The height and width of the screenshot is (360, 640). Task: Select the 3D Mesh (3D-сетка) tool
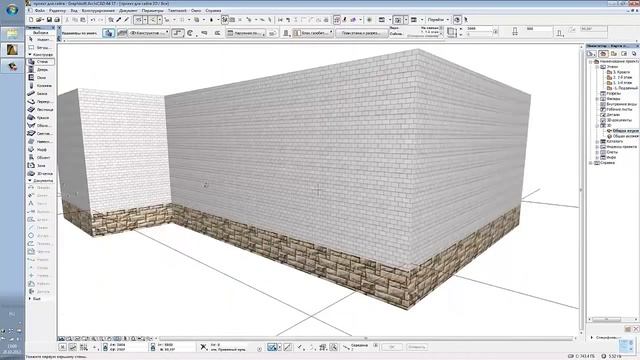[40, 173]
